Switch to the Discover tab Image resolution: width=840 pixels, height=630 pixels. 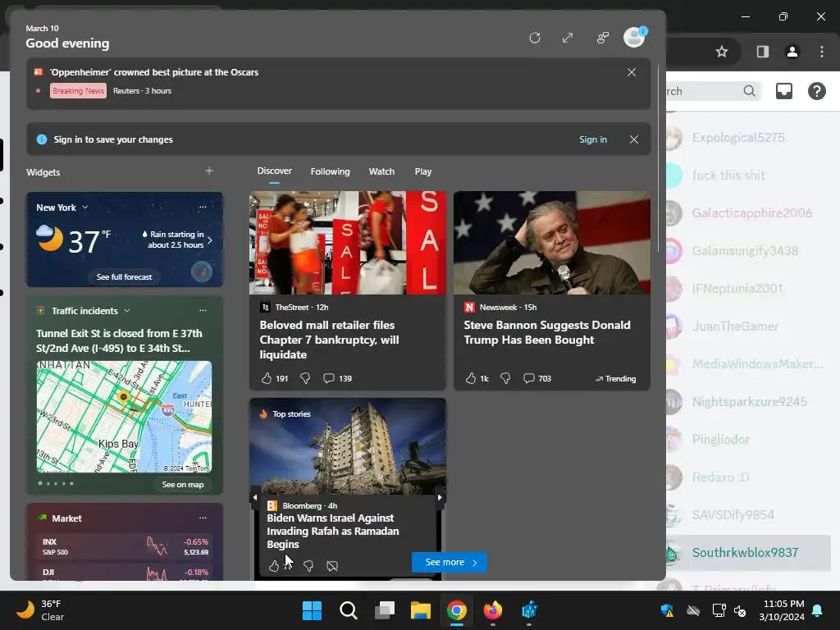tap(274, 171)
